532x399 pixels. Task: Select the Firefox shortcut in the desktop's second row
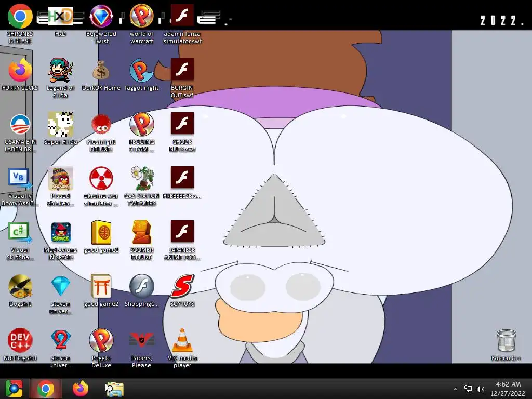20,70
